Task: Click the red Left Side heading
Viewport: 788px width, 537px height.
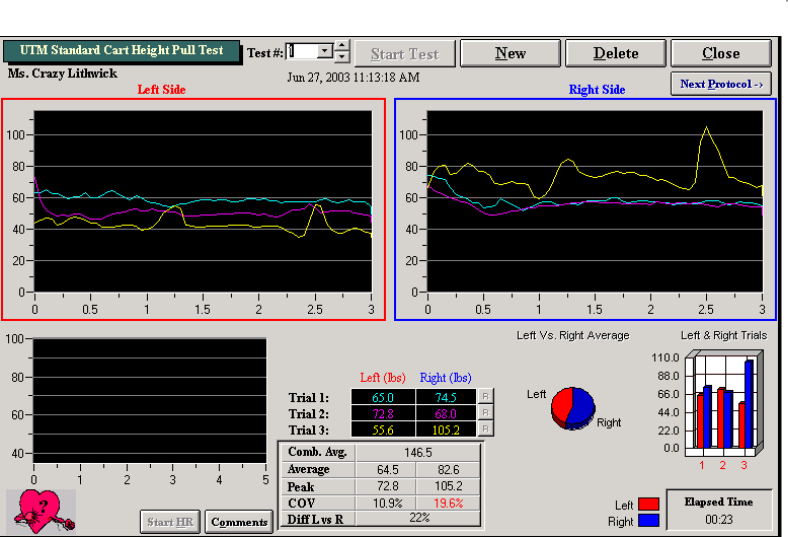Action: [x=161, y=89]
